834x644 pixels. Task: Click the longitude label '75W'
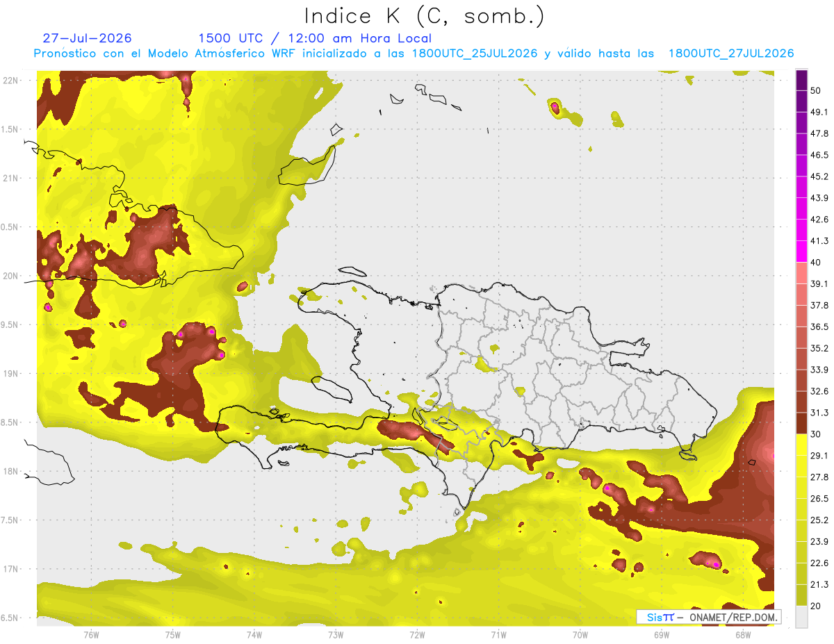click(173, 634)
